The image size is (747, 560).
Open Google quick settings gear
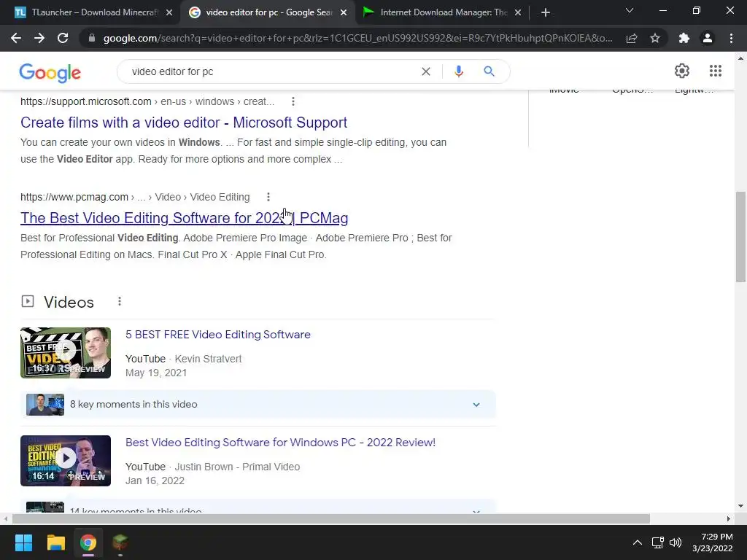tap(682, 71)
